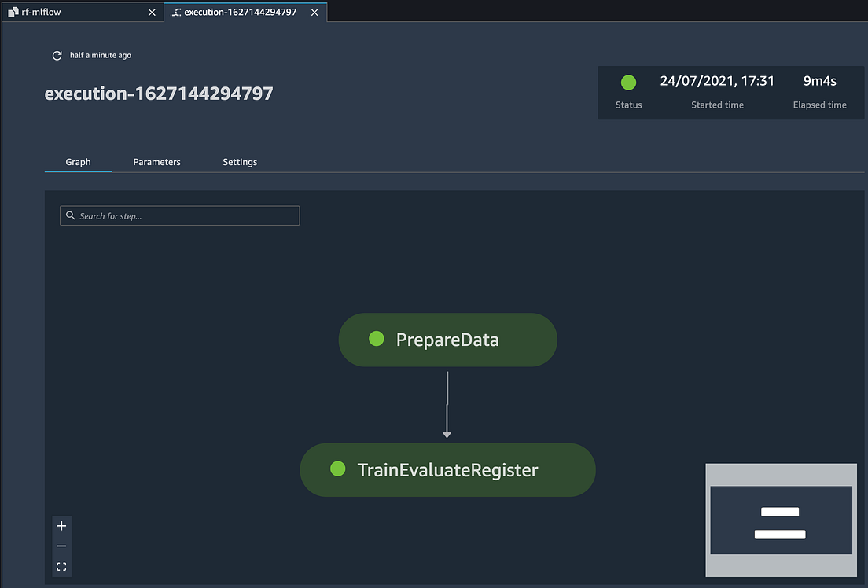This screenshot has width=868, height=588.
Task: Click the green status indicator above Status label
Action: point(628,82)
